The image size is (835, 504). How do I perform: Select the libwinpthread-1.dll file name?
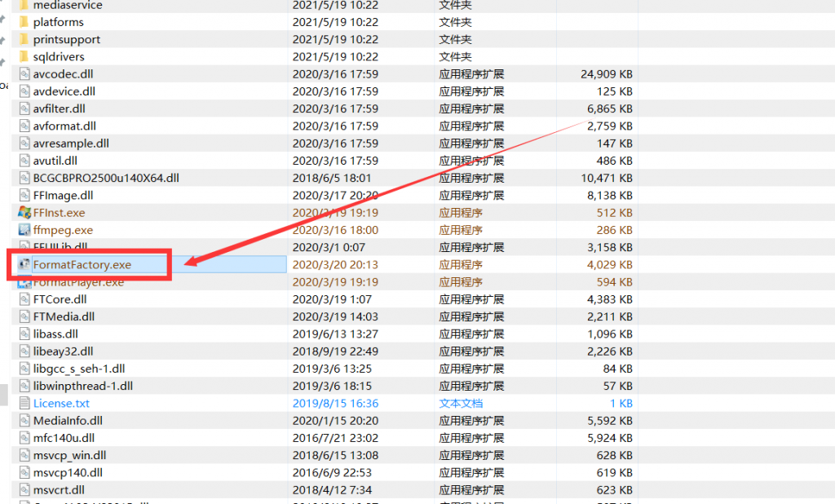[x=82, y=386]
